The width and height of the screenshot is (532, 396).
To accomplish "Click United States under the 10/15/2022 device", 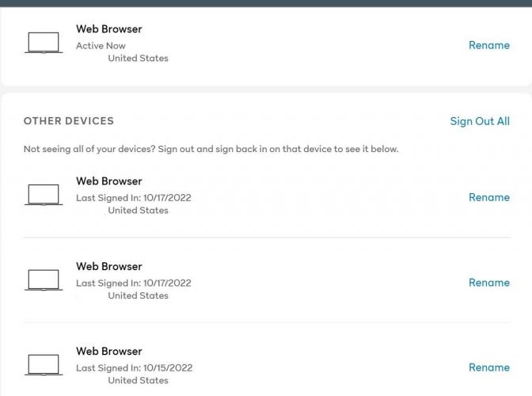I will click(138, 380).
